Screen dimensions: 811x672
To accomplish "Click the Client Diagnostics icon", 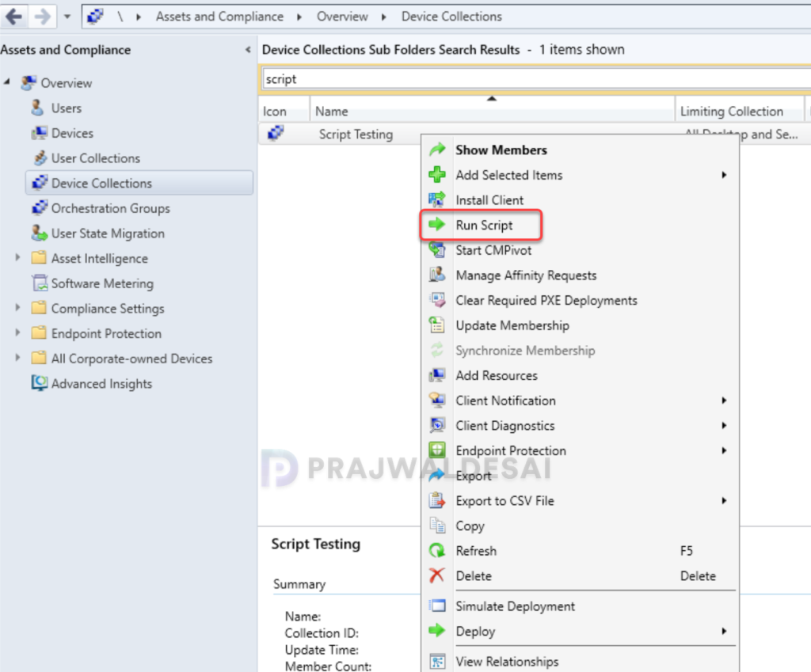I will pyautogui.click(x=437, y=425).
